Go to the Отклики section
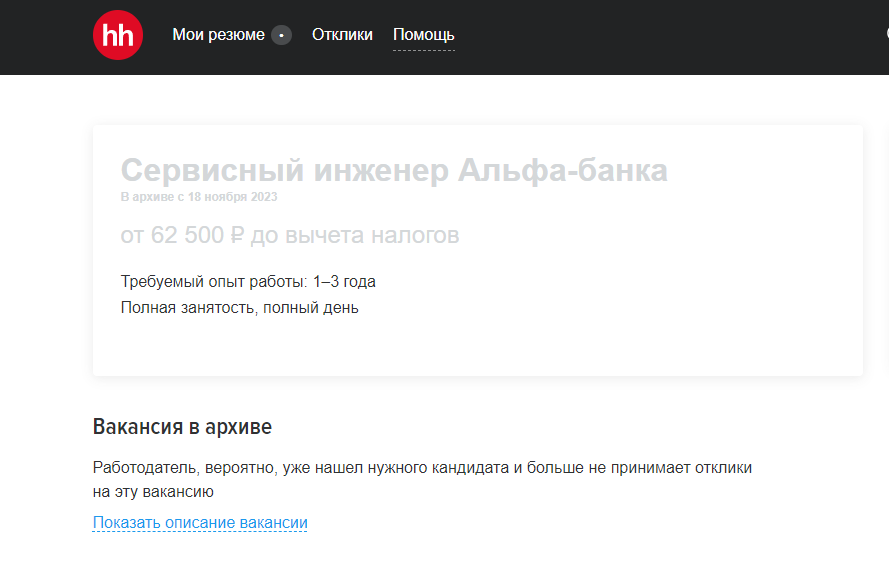Image resolution: width=889 pixels, height=561 pixels. (x=342, y=35)
